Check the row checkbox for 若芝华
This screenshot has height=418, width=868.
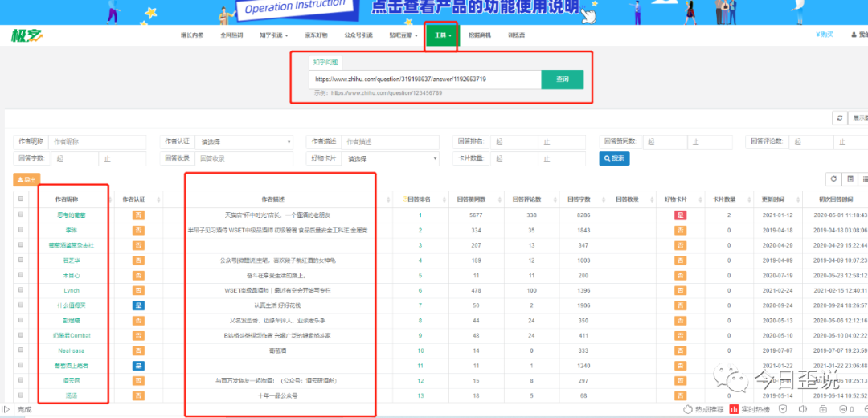[21, 260]
